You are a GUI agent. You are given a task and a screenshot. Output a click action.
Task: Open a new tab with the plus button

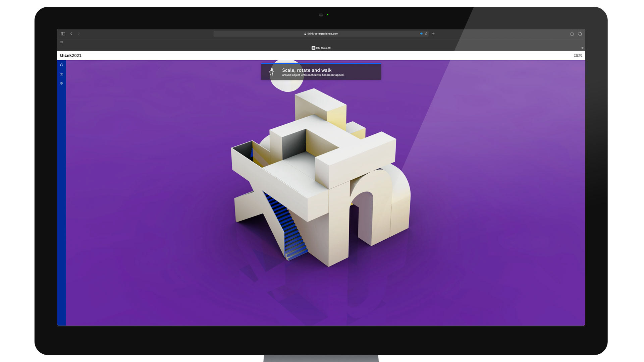(433, 34)
